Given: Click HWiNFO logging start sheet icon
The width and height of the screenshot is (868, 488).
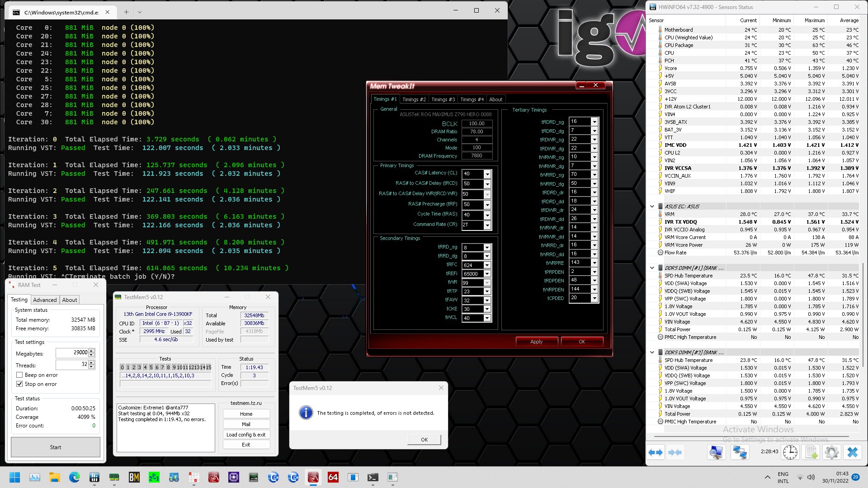Looking at the screenshot, I should pos(811,452).
